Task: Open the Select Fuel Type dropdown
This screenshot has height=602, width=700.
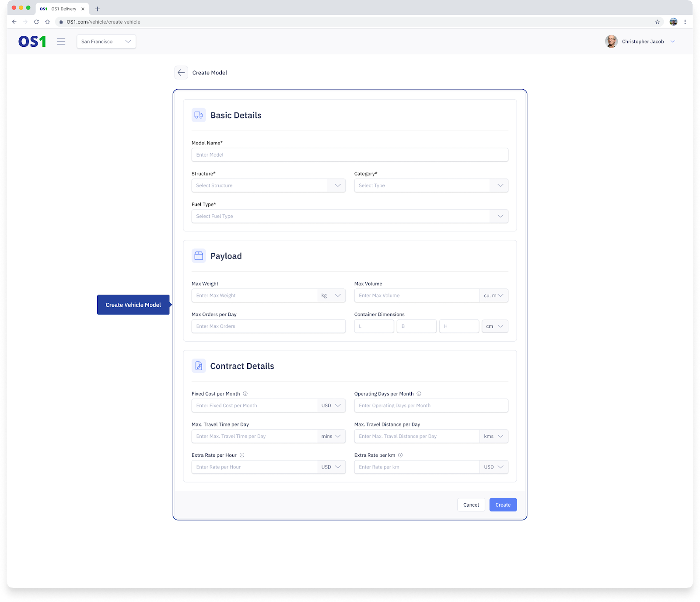Action: [x=350, y=216]
